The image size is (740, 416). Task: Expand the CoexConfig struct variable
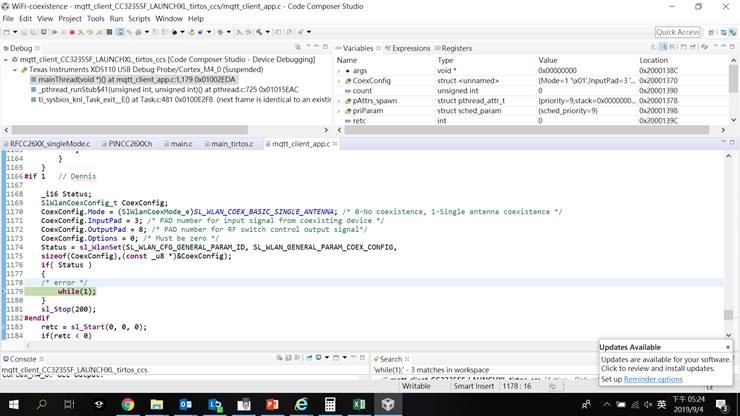point(339,81)
